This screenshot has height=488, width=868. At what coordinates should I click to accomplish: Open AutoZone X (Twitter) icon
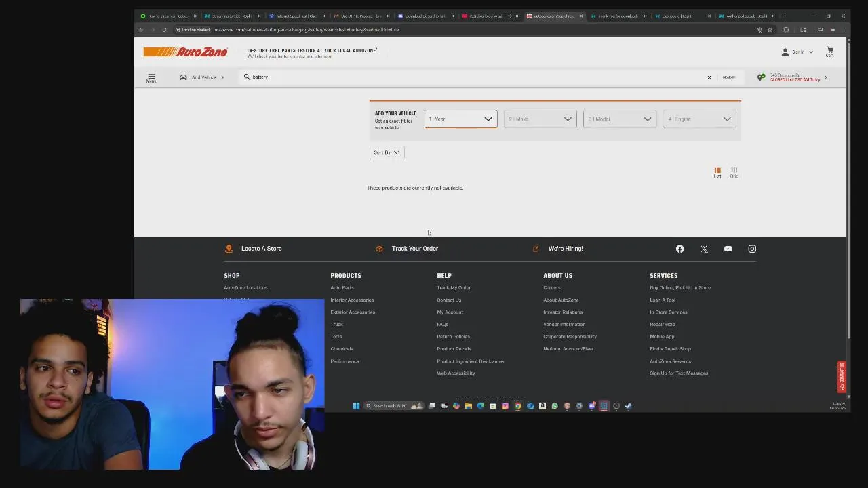tap(704, 249)
